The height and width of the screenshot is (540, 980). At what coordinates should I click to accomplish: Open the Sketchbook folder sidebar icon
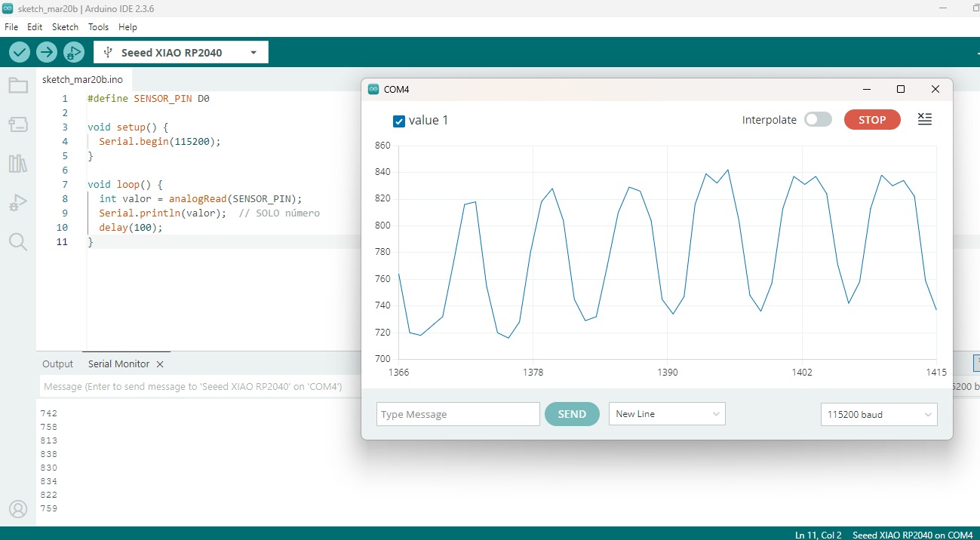click(x=18, y=85)
